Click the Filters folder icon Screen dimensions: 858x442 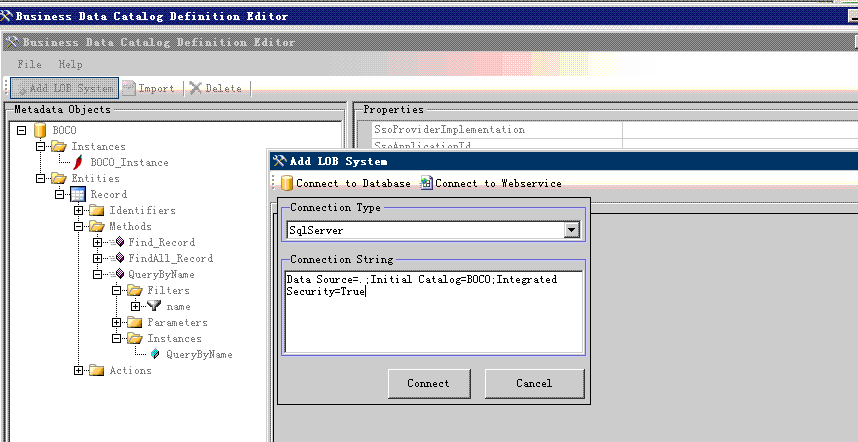pos(135,290)
